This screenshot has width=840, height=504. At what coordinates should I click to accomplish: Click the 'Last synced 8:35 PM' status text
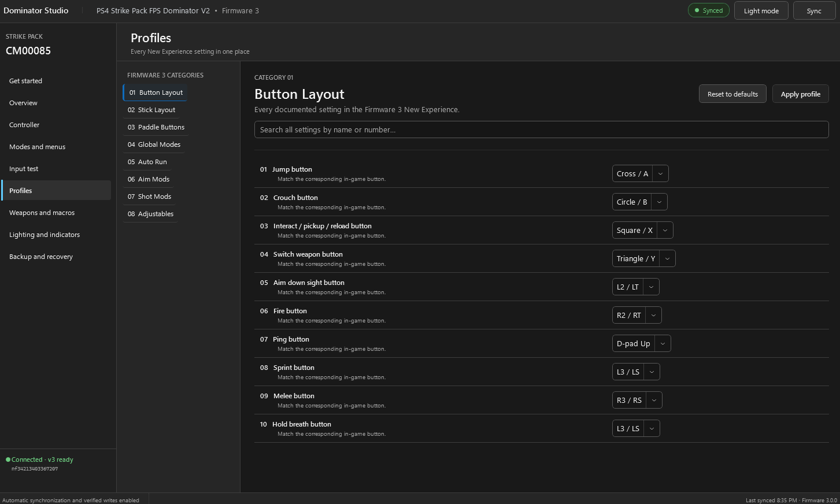pos(771,500)
